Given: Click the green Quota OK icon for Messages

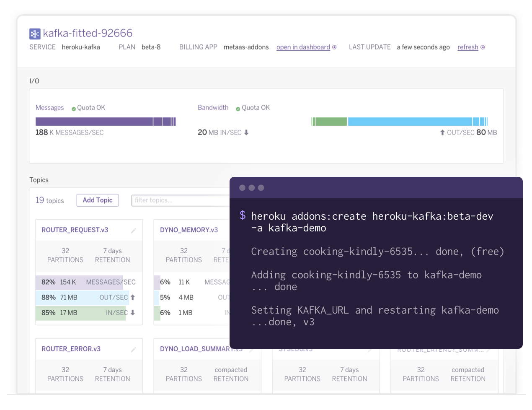Looking at the screenshot, I should (x=74, y=109).
